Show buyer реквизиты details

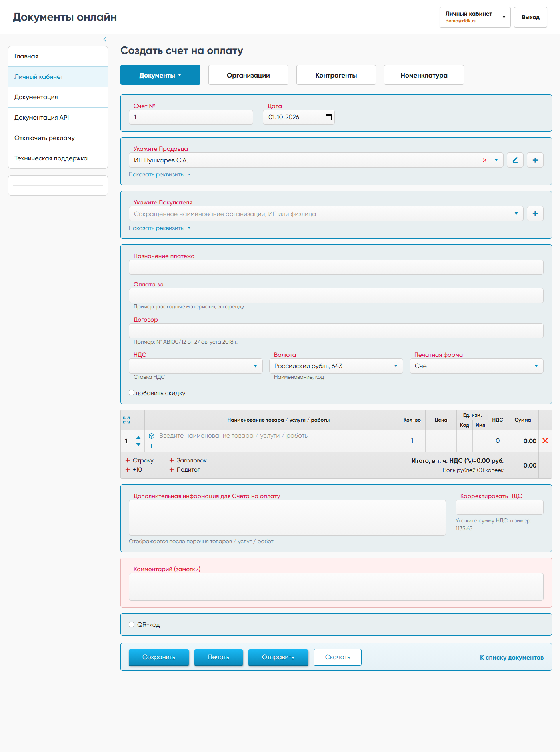[160, 228]
